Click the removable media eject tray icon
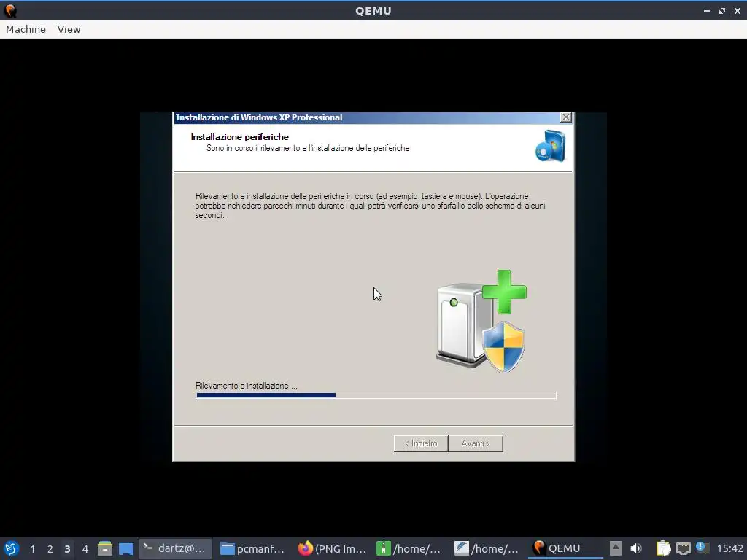Image resolution: width=747 pixels, height=560 pixels. [x=616, y=548]
